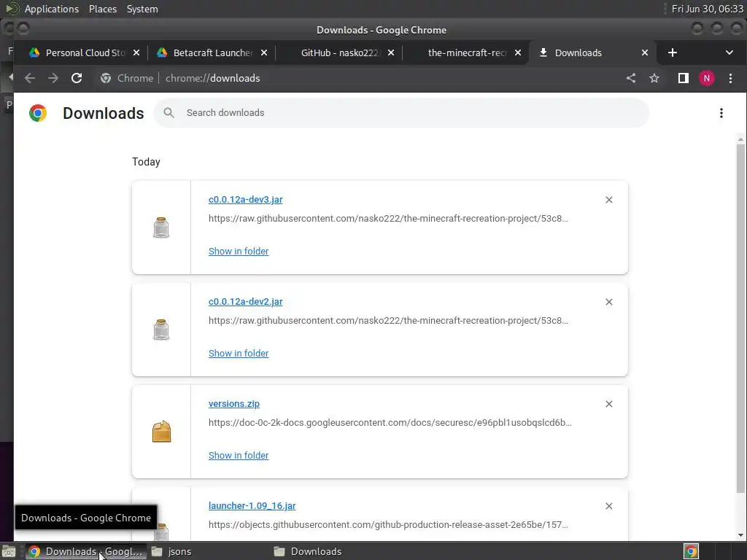Click the browser forward arrow
Image resolution: width=747 pixels, height=560 pixels.
click(53, 78)
